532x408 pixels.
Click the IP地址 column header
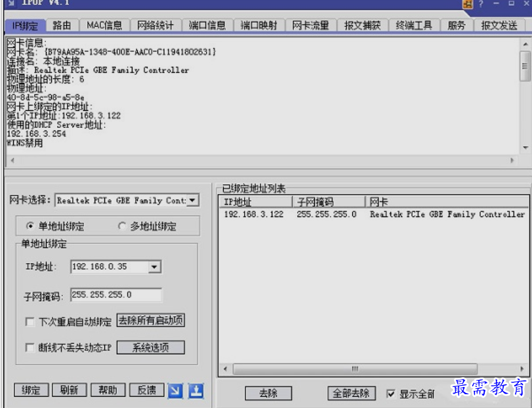coord(255,202)
